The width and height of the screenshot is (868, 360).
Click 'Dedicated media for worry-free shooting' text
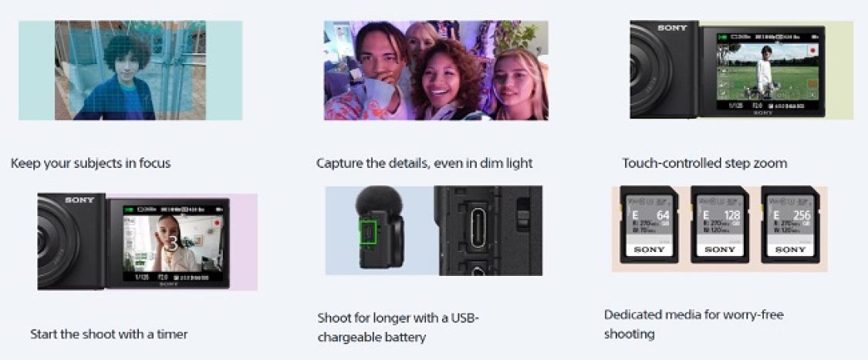coord(694,324)
